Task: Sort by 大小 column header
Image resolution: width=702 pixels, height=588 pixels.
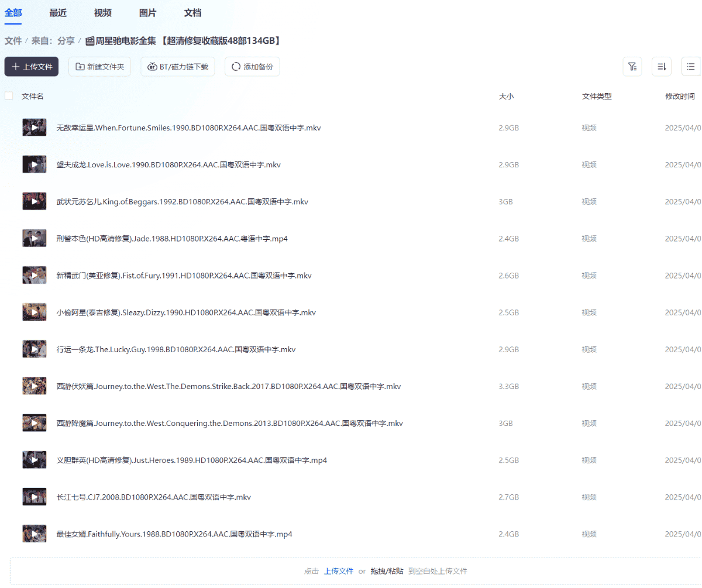Action: point(506,96)
